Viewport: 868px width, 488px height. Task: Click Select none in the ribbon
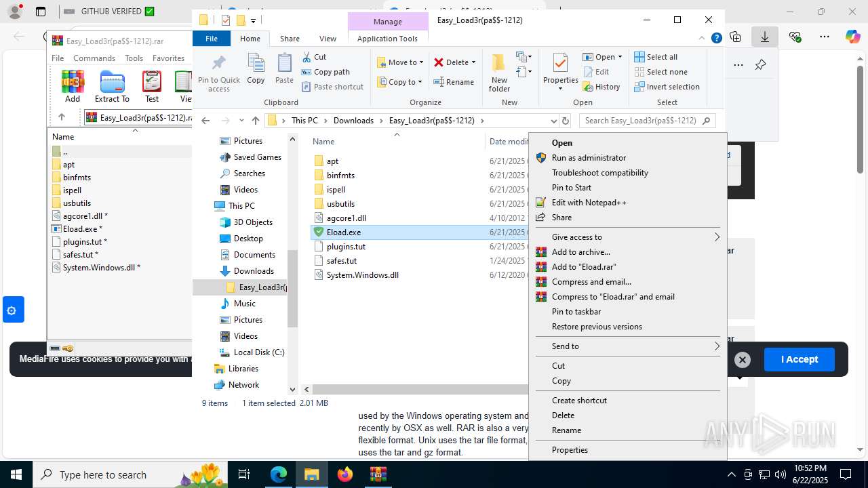[660, 72]
